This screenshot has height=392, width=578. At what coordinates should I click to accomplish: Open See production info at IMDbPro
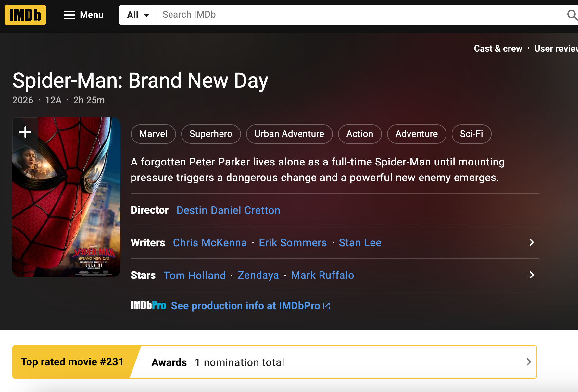245,306
